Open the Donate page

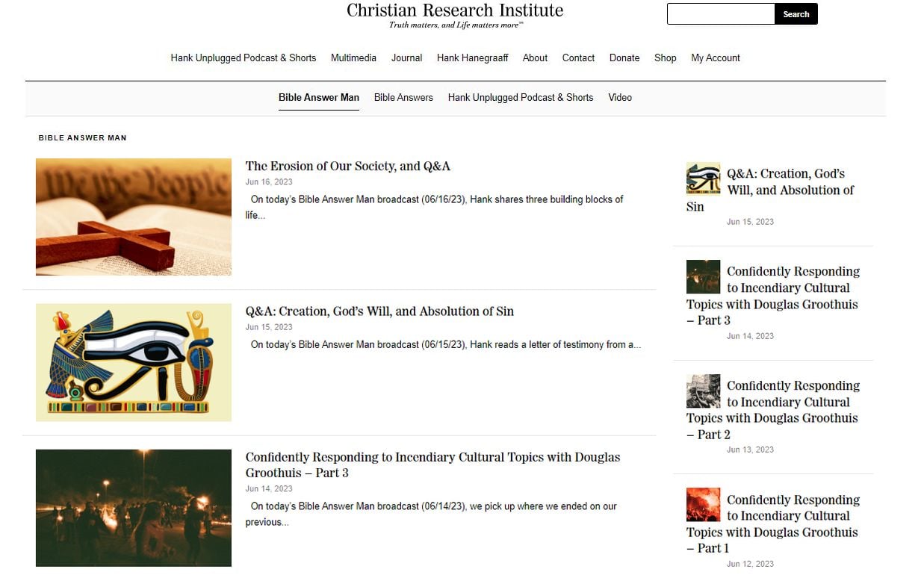tap(624, 58)
